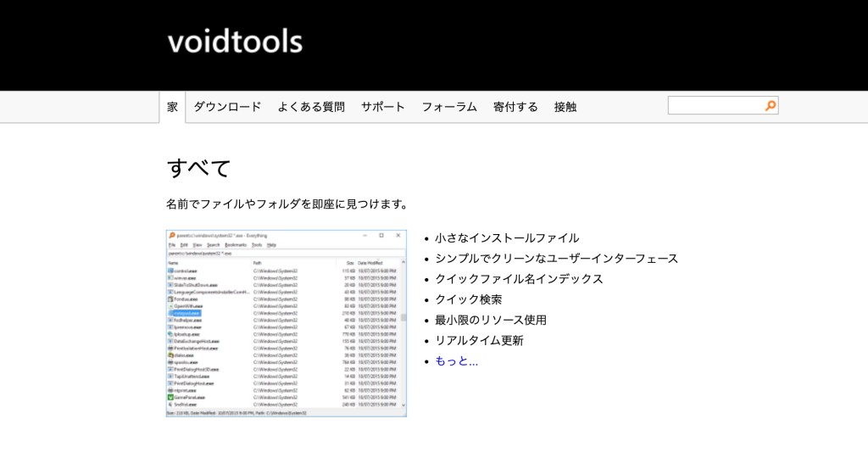Click tagline 名前でファイルやフォルダを即座に見つけます。

[288, 204]
